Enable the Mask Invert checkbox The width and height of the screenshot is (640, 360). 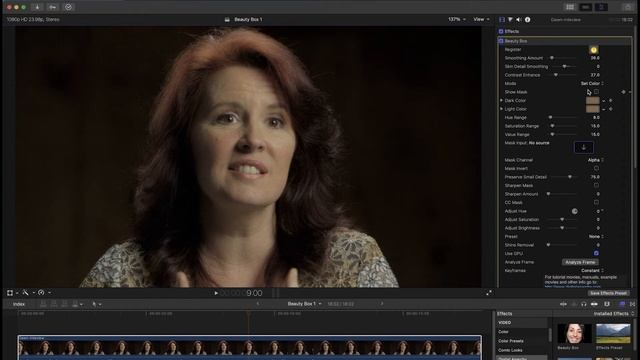coord(596,168)
